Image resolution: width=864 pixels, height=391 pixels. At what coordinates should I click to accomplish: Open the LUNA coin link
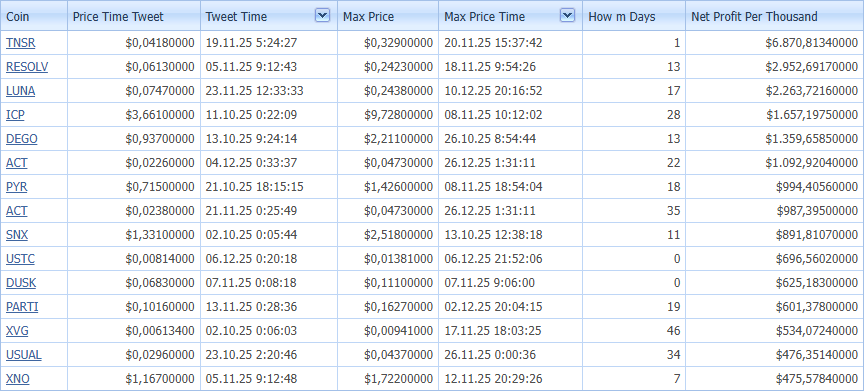20,91
